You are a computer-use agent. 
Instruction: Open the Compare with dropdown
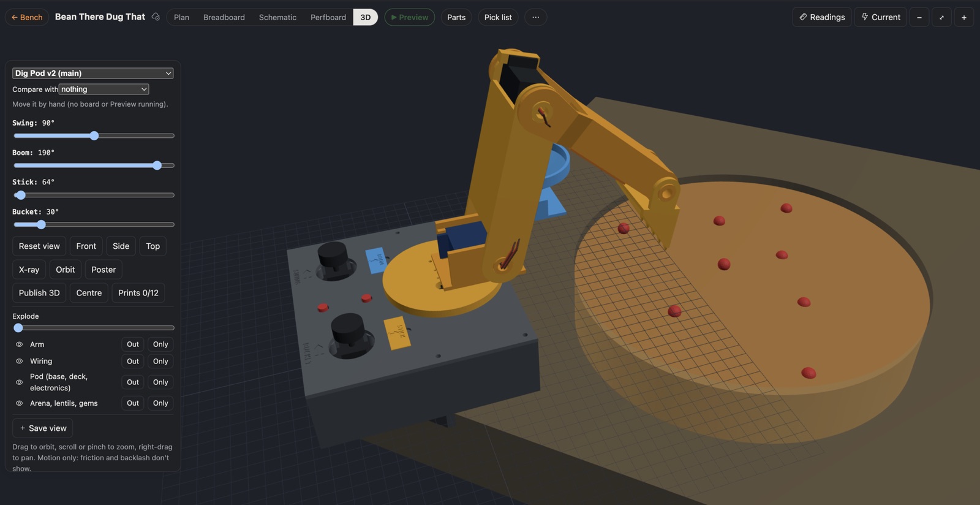(x=104, y=89)
